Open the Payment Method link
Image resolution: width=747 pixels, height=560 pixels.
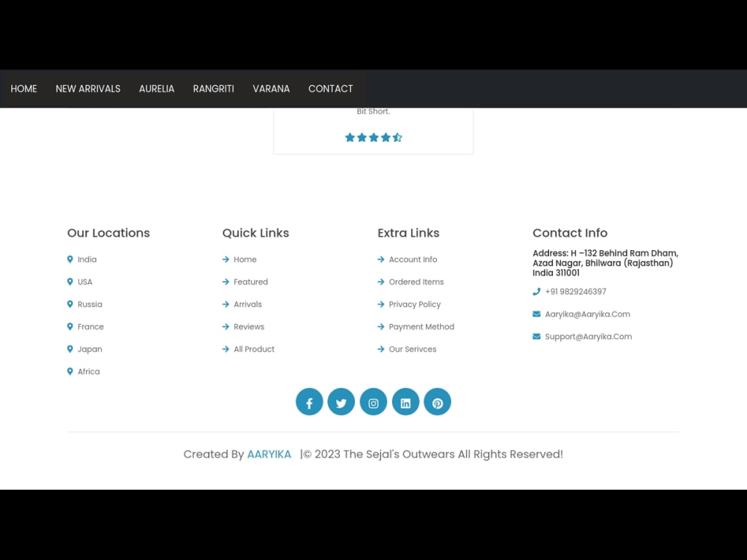pos(421,327)
